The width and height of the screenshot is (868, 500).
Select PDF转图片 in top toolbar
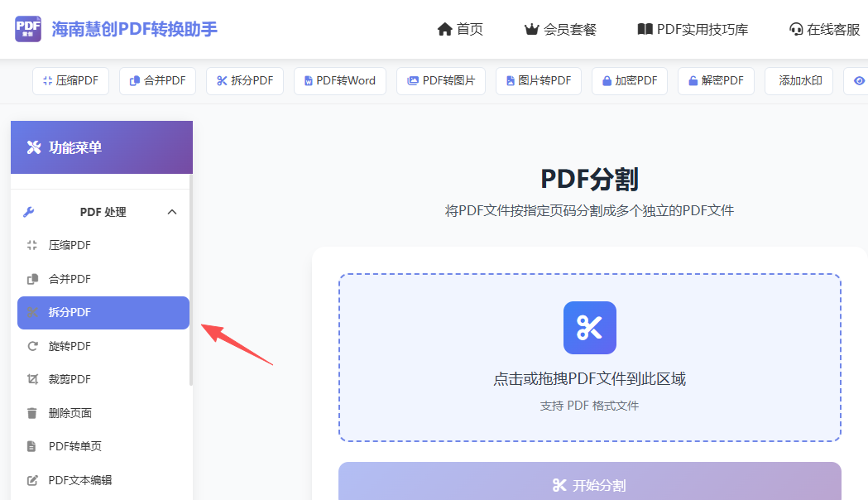(441, 81)
